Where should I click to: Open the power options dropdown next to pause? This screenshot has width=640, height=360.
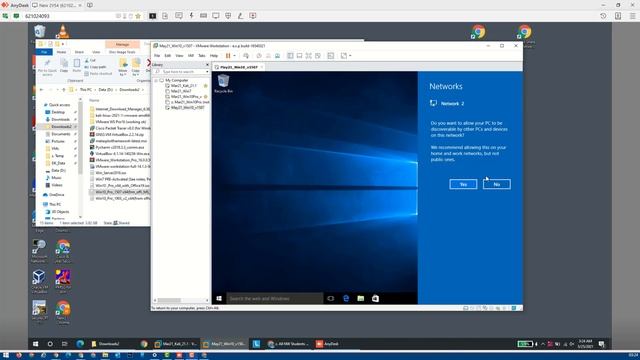[x=234, y=56]
